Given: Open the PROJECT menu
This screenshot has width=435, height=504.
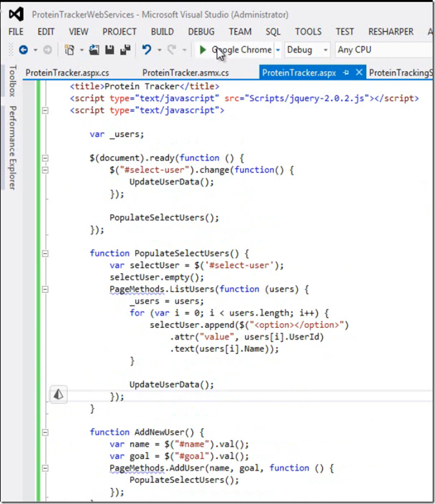Looking at the screenshot, I should pos(120,32).
